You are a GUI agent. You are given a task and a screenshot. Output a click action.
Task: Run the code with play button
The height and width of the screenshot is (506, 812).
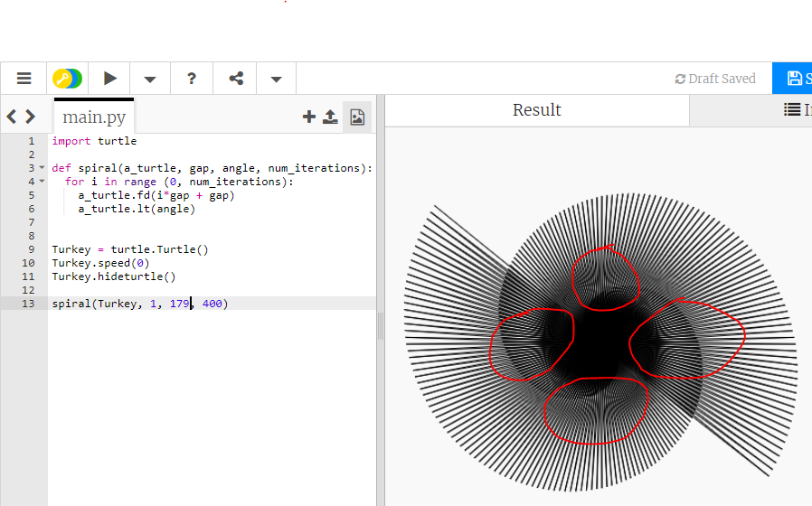coord(110,79)
